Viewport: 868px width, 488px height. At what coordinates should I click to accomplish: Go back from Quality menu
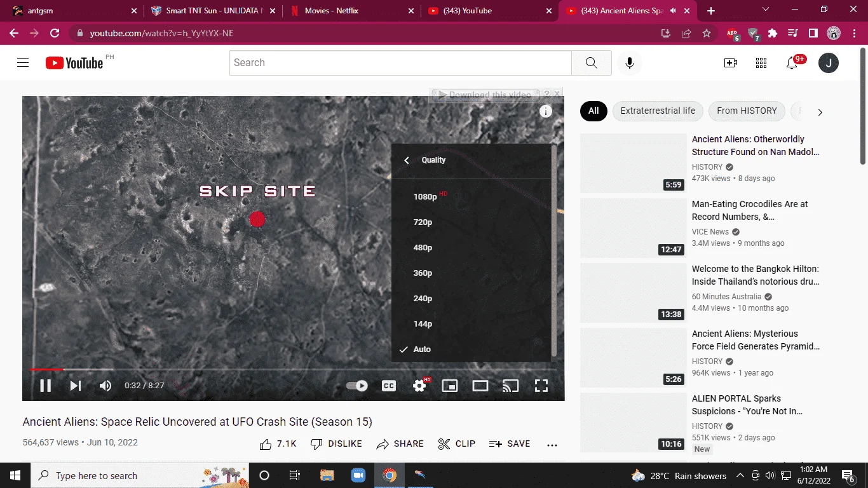407,160
